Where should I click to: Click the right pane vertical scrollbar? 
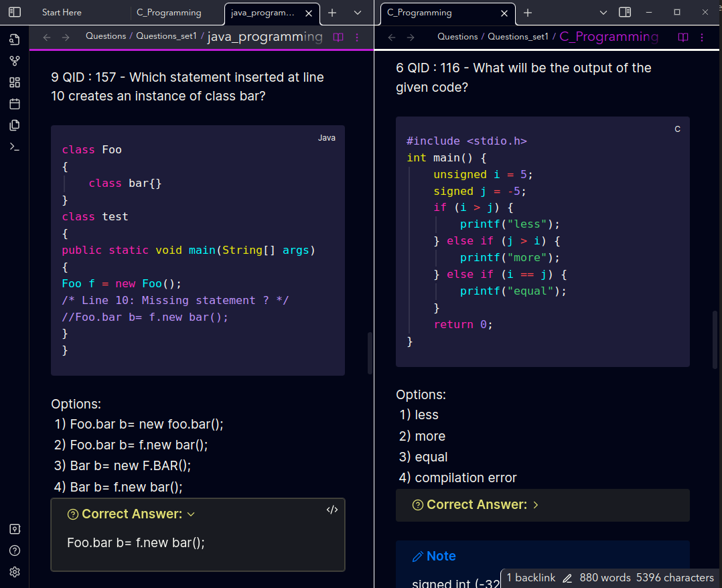click(x=715, y=340)
